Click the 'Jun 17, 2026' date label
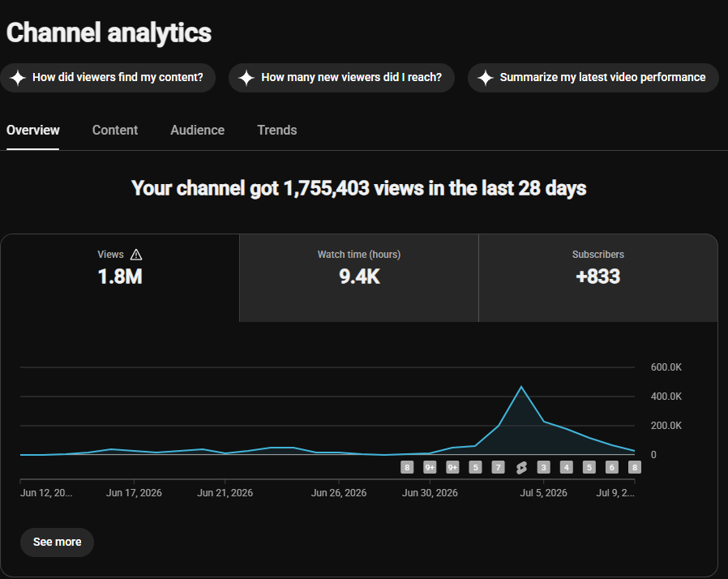Viewport: 728px width, 579px height. (134, 493)
